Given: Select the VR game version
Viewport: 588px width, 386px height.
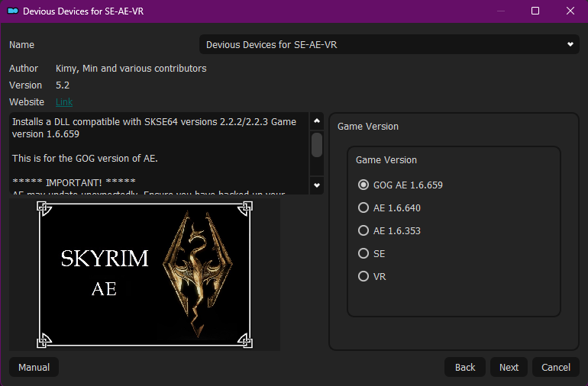Looking at the screenshot, I should 372,277.
